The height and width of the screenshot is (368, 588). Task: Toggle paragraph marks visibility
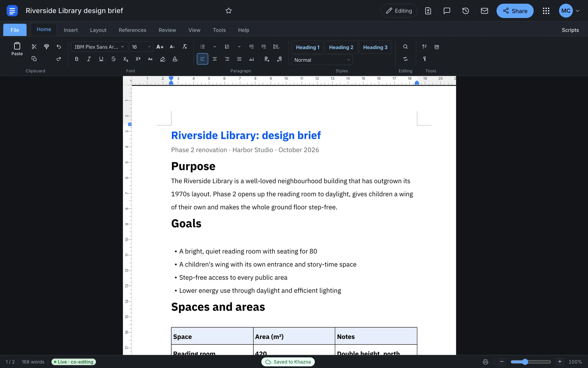(x=424, y=59)
